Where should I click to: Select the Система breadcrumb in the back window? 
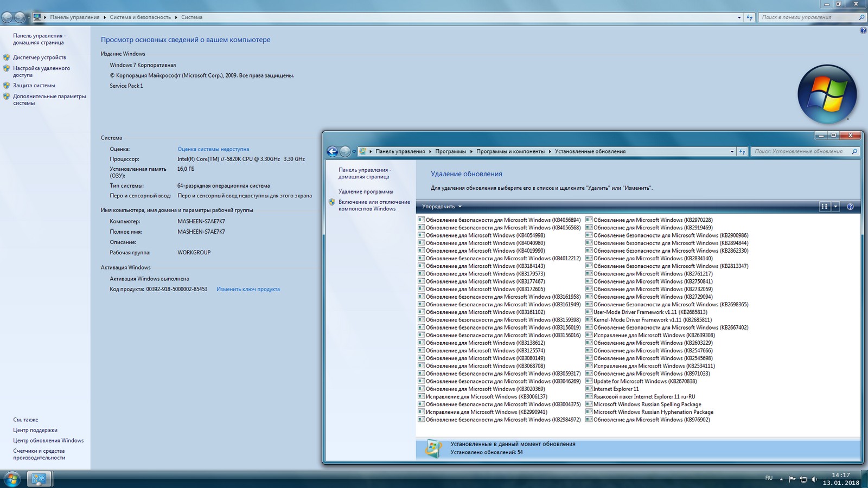point(192,17)
